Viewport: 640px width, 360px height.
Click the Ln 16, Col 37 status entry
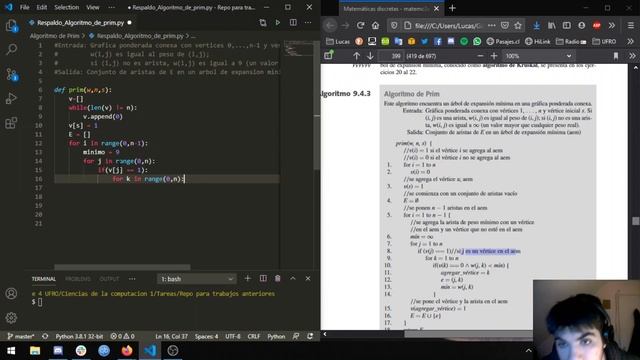tap(171, 336)
